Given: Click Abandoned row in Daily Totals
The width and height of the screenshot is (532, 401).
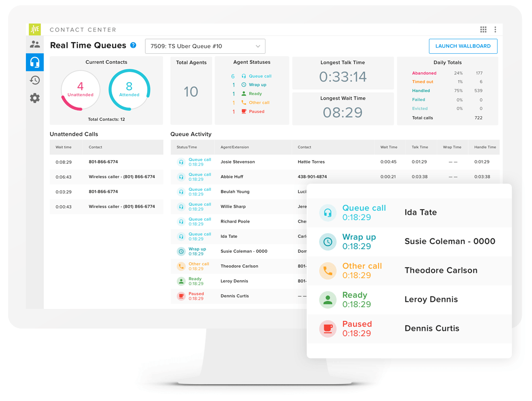Looking at the screenshot, I should point(447,73).
